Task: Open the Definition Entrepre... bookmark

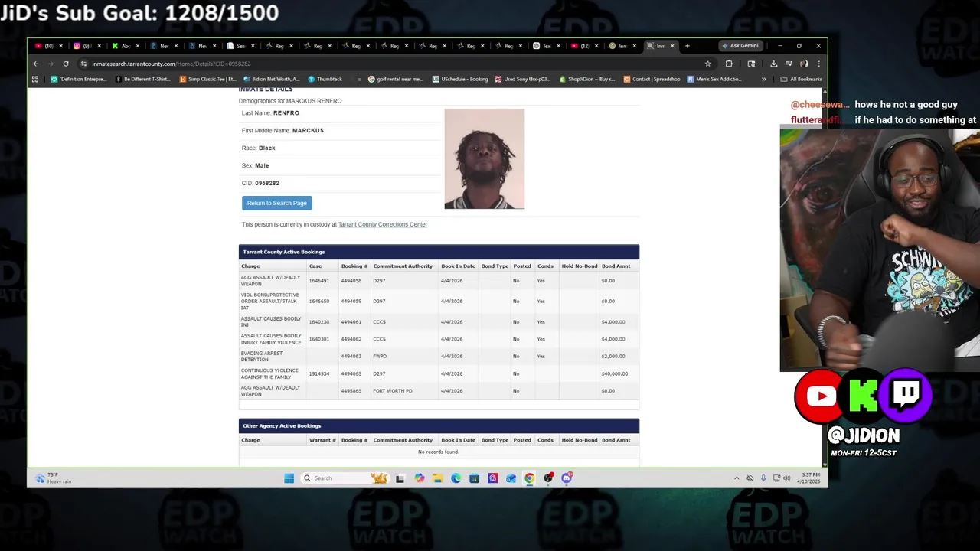Action: pos(78,79)
